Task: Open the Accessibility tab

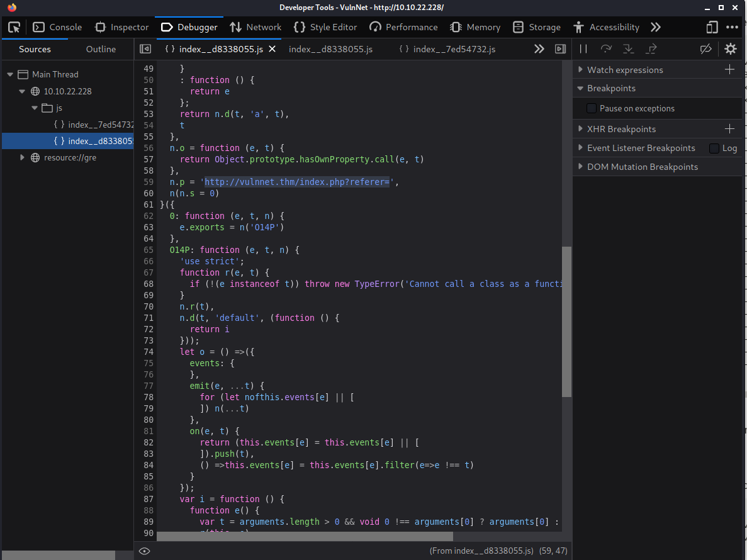Action: click(x=606, y=27)
